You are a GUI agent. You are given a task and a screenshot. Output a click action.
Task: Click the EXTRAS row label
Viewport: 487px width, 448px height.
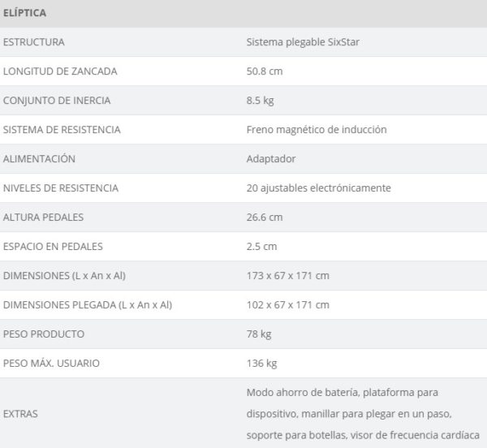20,414
